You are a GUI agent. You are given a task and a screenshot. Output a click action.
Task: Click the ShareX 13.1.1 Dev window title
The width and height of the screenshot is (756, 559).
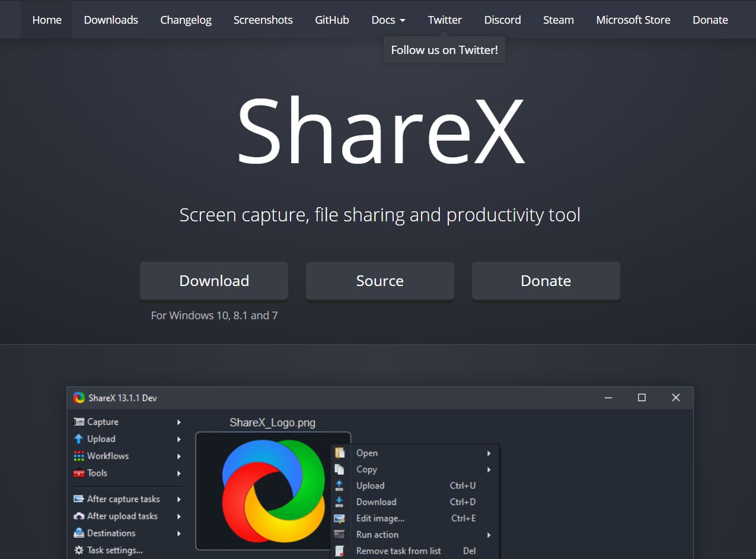(123, 398)
